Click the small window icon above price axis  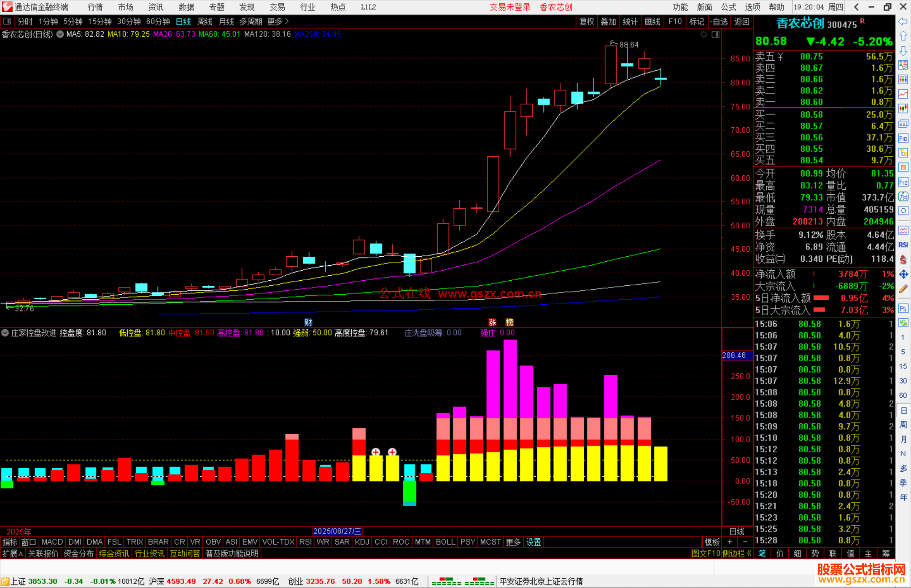(x=715, y=34)
